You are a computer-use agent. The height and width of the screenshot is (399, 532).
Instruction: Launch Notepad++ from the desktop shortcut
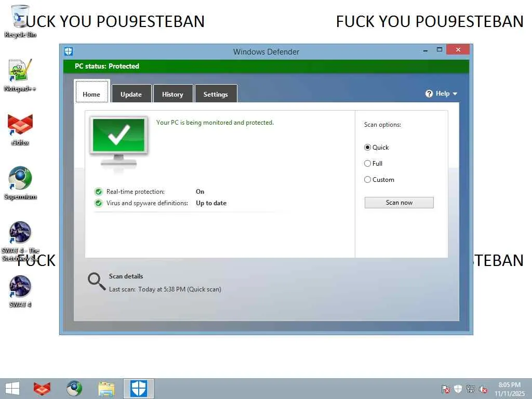click(x=20, y=75)
